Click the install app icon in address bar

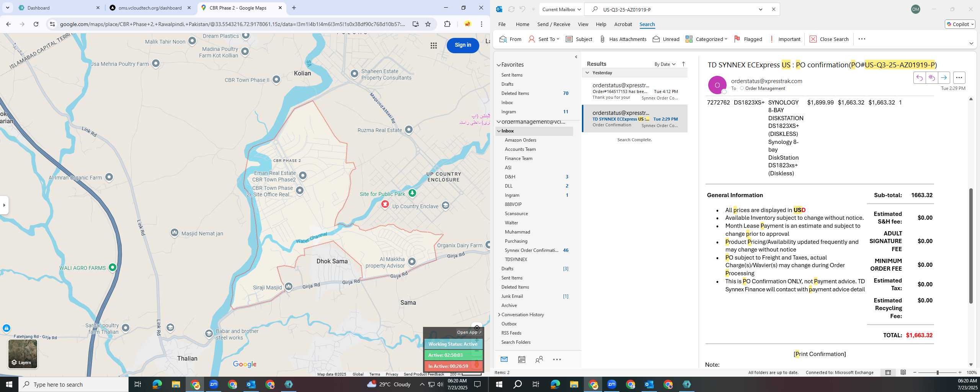[x=415, y=24]
